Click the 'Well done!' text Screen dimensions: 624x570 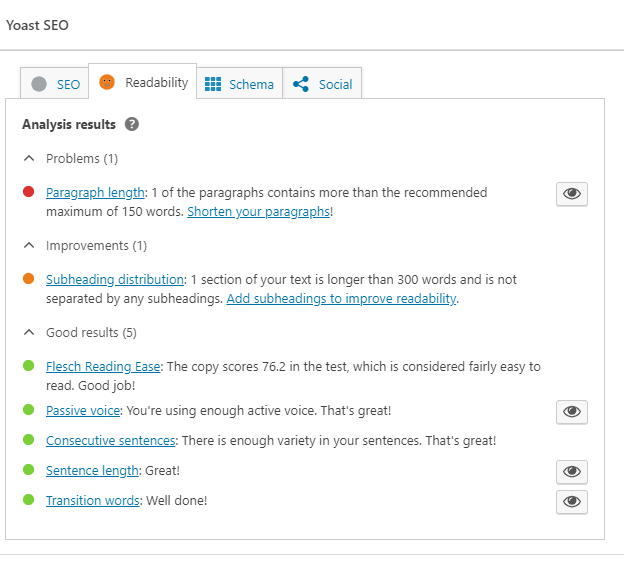click(x=177, y=500)
